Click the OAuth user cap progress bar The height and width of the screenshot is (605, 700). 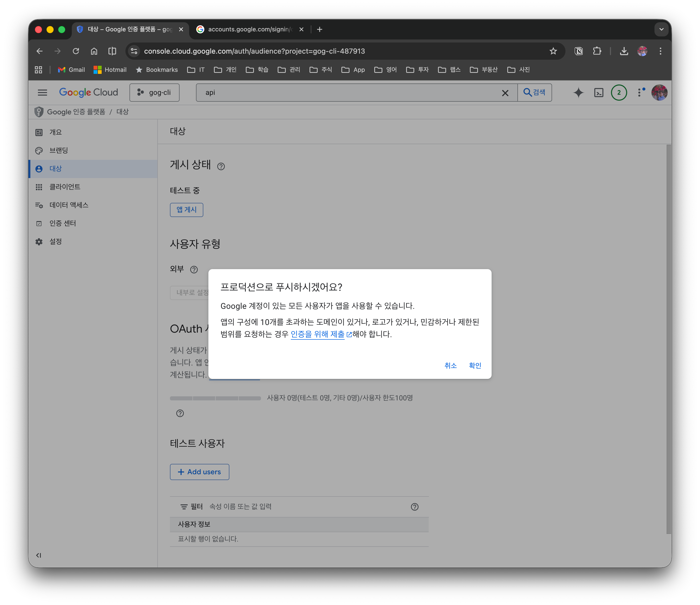[215, 398]
